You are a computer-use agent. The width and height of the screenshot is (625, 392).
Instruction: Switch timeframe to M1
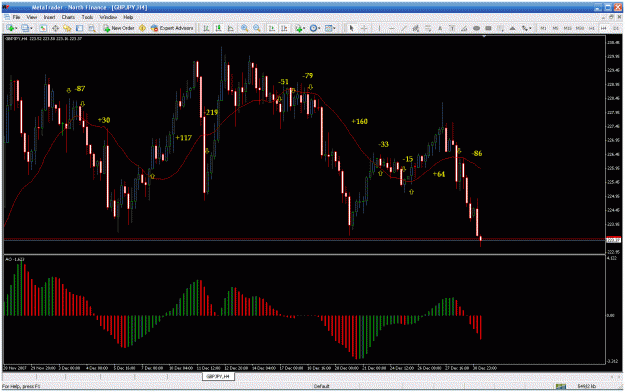coord(543,28)
